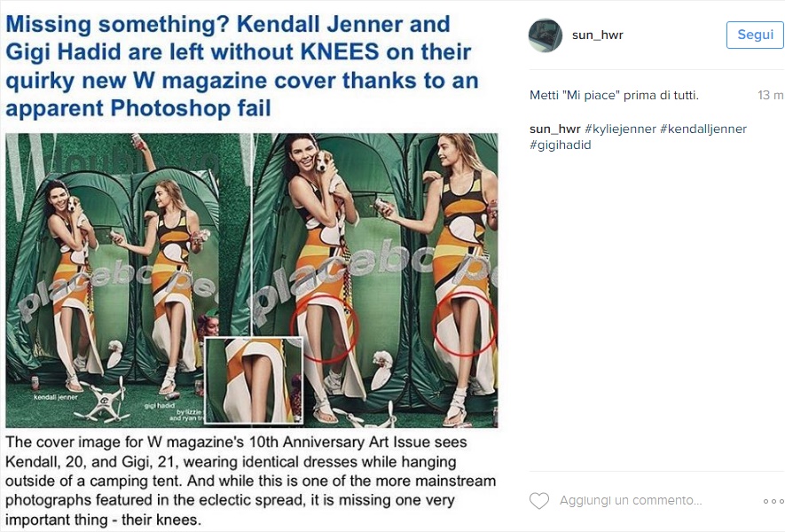
Task: Follow the #kendalljenner hashtag link
Action: (x=703, y=129)
